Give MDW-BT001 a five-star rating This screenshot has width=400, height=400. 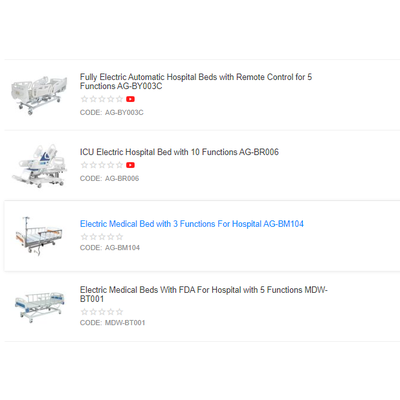[x=119, y=312]
